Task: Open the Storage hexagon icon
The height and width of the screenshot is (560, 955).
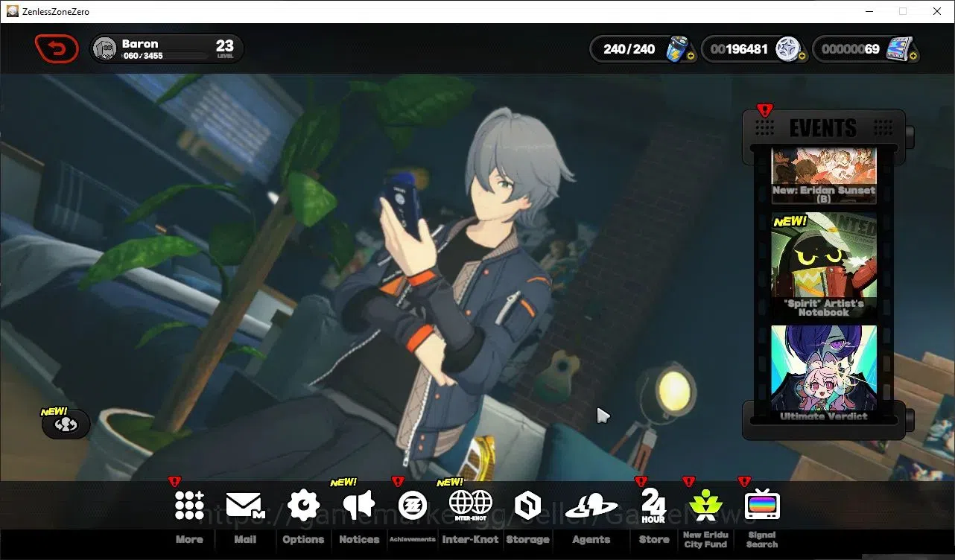Action: coord(527,506)
